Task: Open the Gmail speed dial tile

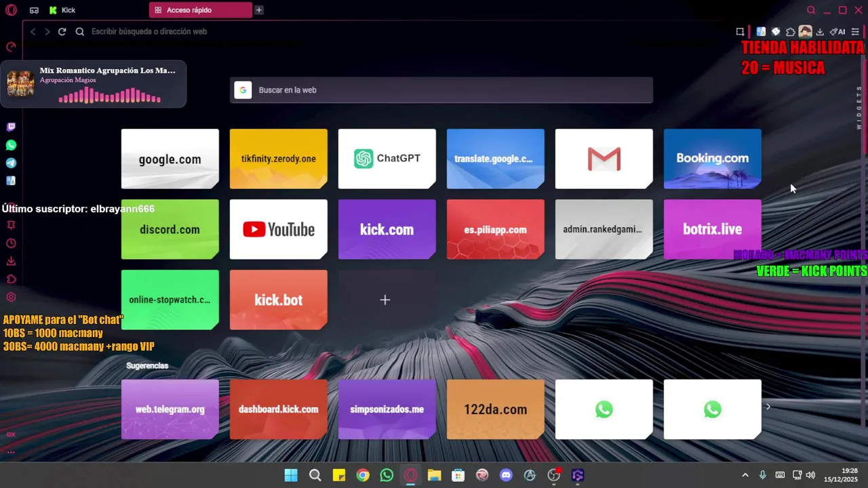Action: pyautogui.click(x=604, y=159)
